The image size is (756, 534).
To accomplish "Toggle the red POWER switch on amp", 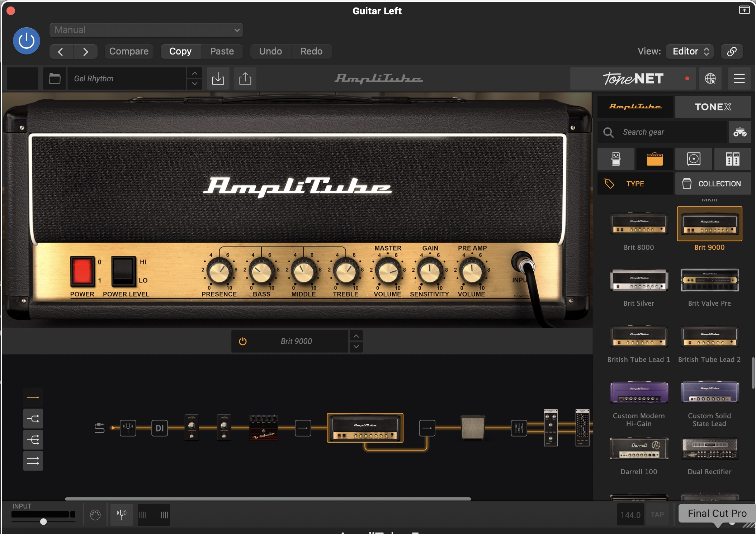I will pos(82,271).
